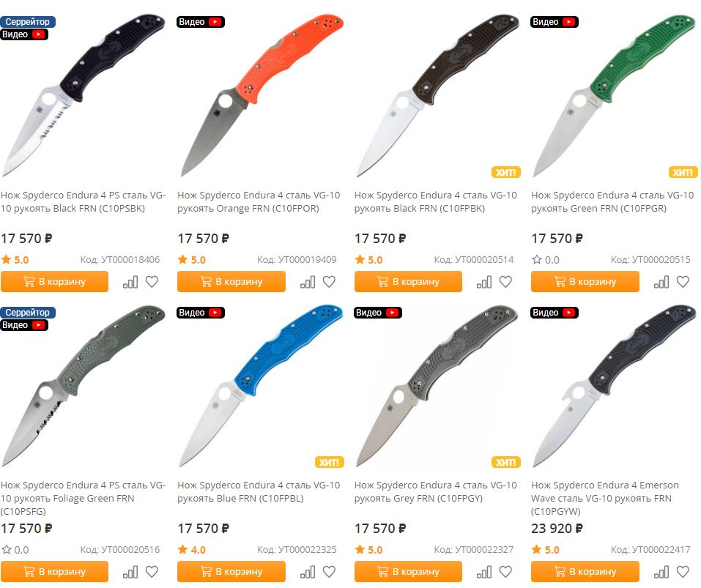Add the Orange FRN Endura 4 to favorites
This screenshot has height=588, width=701.
tap(329, 282)
